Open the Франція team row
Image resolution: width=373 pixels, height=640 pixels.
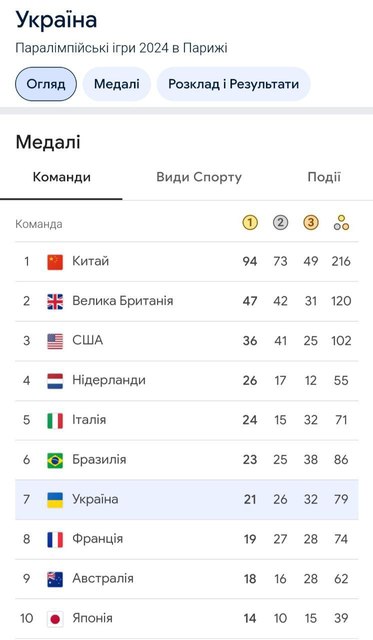click(187, 539)
